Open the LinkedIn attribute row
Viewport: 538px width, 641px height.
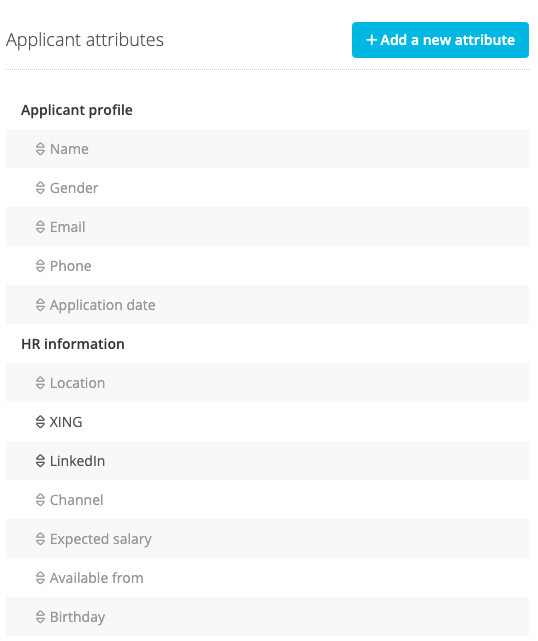pos(267,461)
